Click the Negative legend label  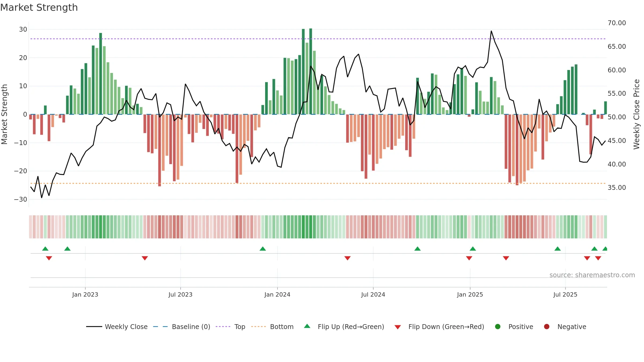point(572,327)
